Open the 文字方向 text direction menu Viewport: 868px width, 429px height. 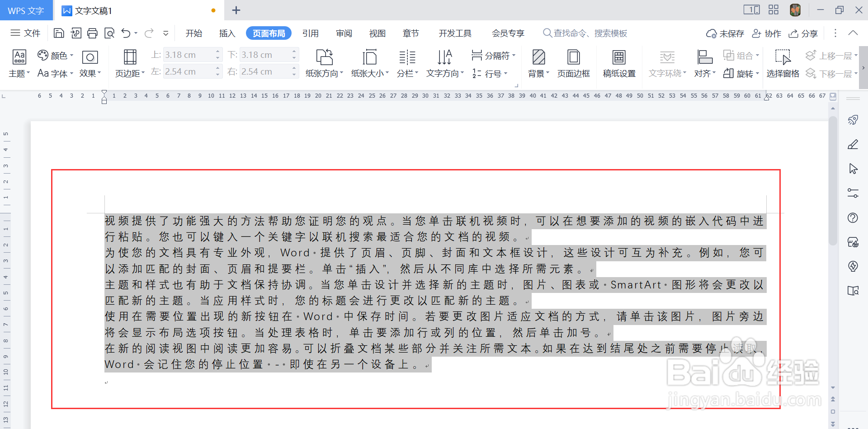click(445, 63)
